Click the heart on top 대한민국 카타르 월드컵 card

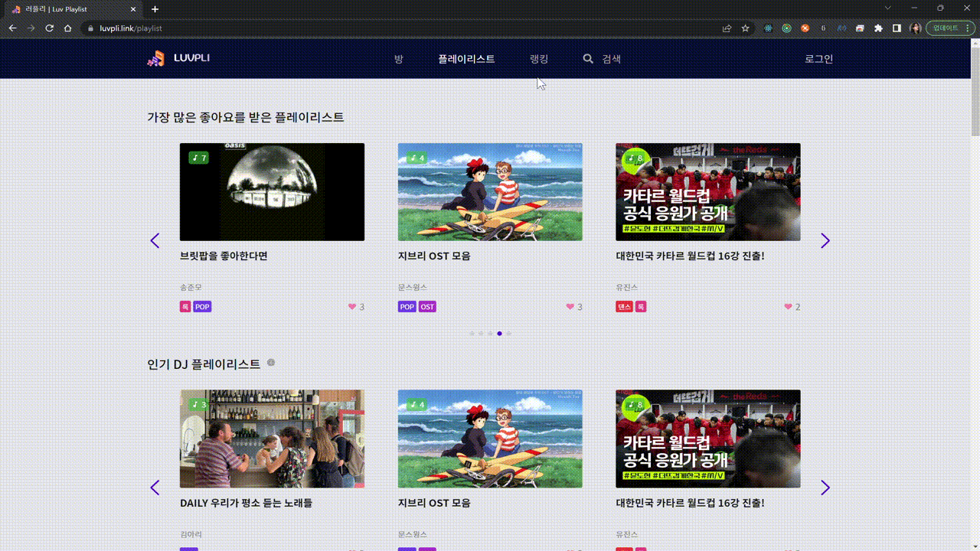(789, 307)
